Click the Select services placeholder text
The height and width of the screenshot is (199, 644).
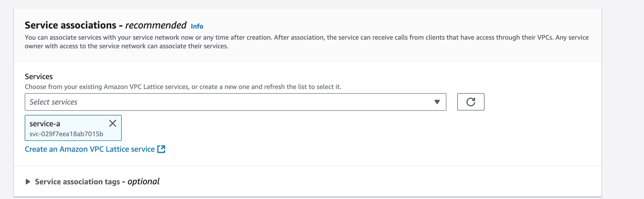coord(53,102)
